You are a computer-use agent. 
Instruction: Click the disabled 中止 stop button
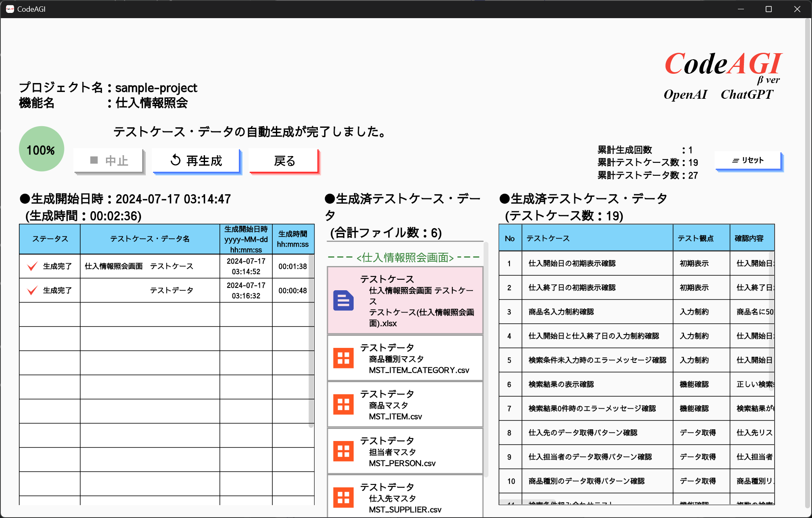(x=109, y=161)
